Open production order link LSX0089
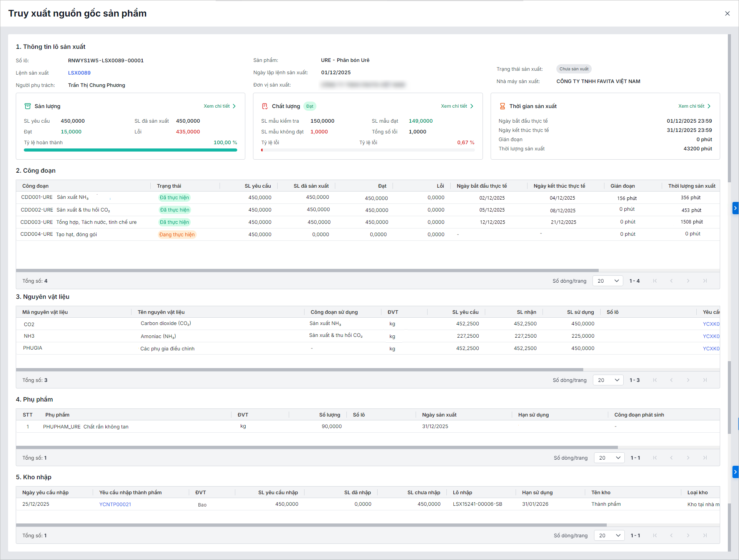739x560 pixels. click(x=79, y=73)
